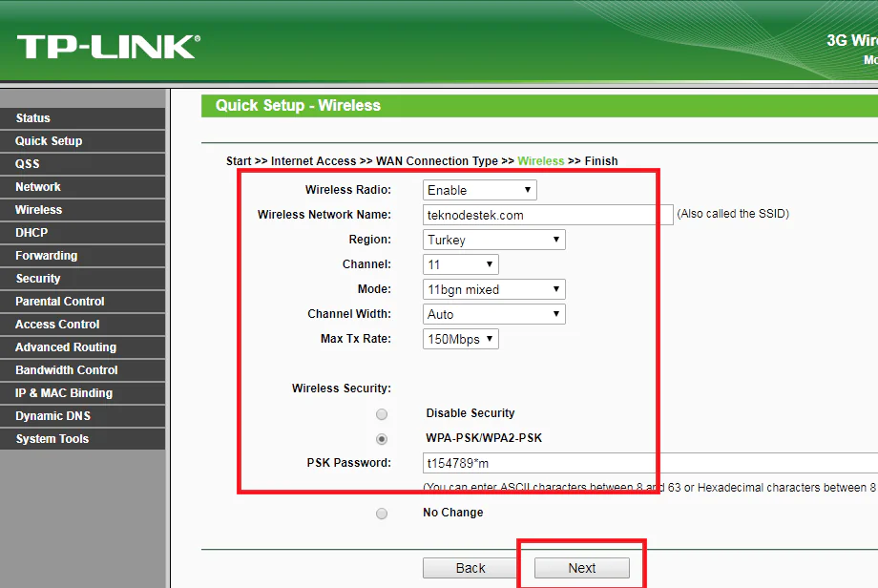878x588 pixels.
Task: Expand the Wireless Radio dropdown
Action: click(480, 190)
